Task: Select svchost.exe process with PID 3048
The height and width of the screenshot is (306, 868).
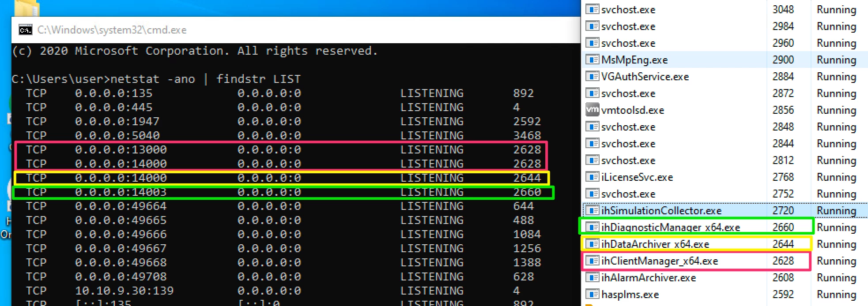Action: (x=628, y=10)
